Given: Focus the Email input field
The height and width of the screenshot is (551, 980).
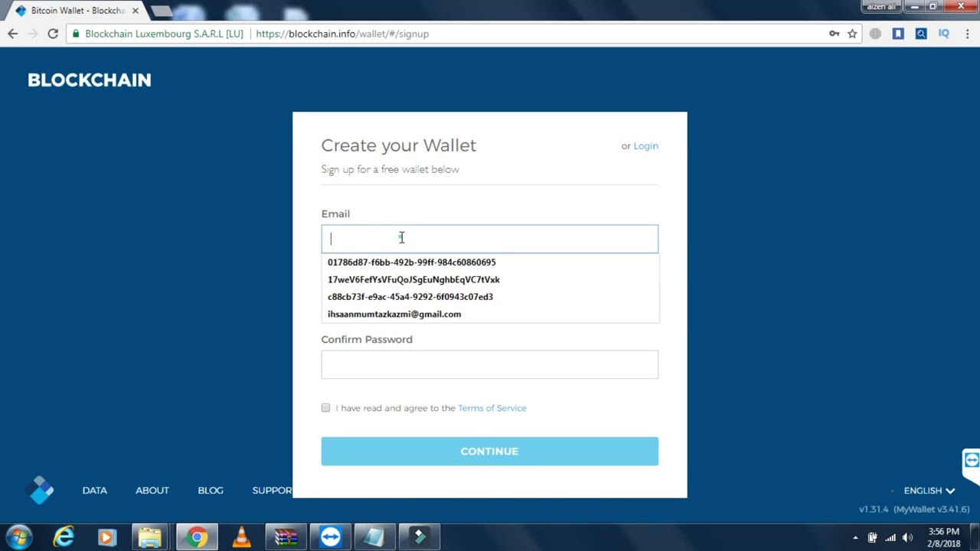Looking at the screenshot, I should click(489, 239).
